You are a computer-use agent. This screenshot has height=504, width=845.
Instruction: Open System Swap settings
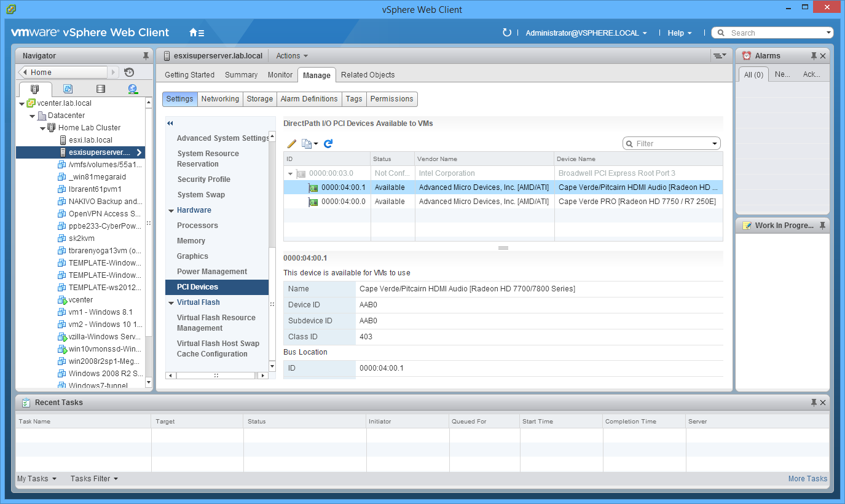[201, 195]
